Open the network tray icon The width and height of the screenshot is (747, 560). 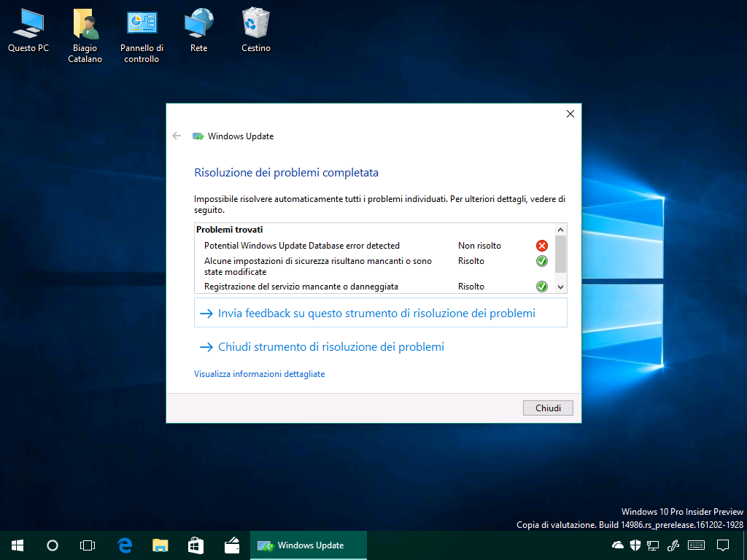[x=653, y=545]
